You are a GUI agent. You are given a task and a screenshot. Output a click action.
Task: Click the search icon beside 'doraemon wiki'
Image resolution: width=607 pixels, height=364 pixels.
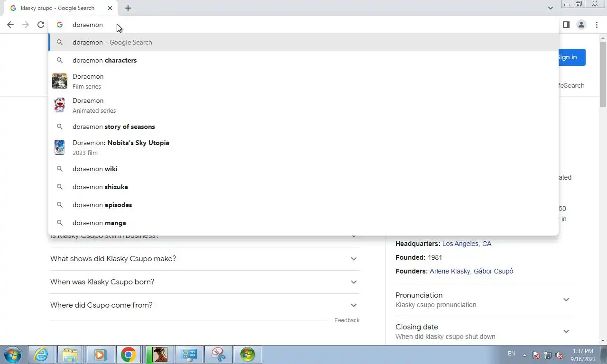click(x=60, y=169)
